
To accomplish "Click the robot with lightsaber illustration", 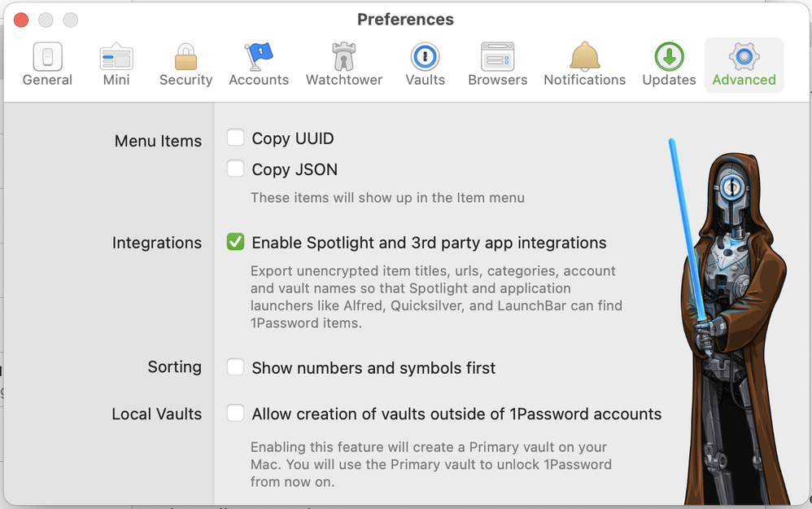I will click(x=732, y=326).
